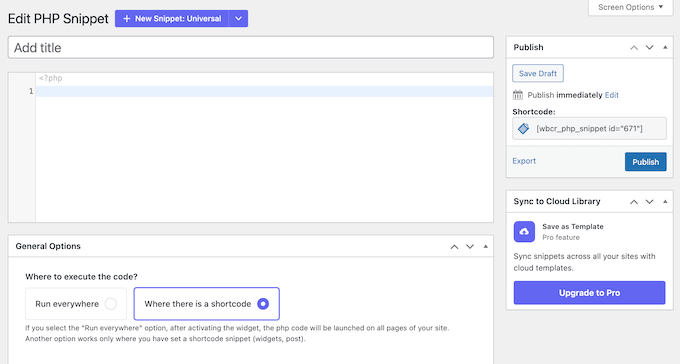The height and width of the screenshot is (364, 680).
Task: Collapse Sync to Cloud Library panel
Action: (x=665, y=201)
